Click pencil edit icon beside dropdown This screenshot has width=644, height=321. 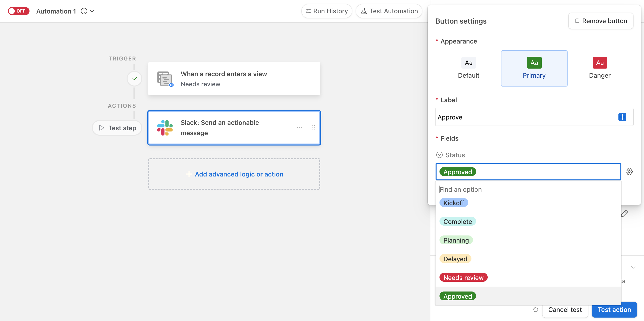pyautogui.click(x=625, y=213)
